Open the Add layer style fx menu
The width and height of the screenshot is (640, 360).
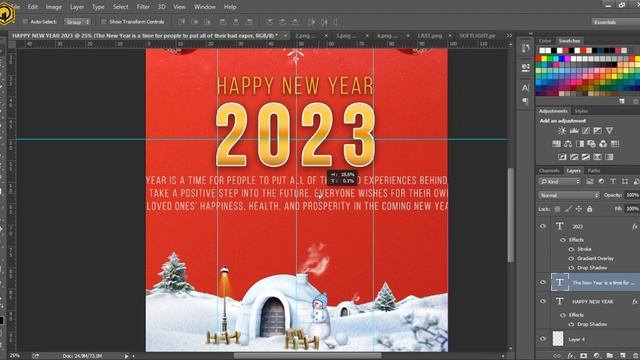coord(571,356)
